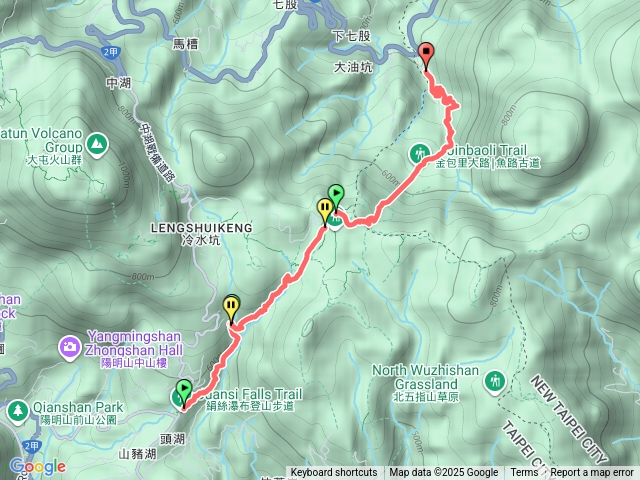
Task: Open Keyboard shortcuts
Action: coord(334,473)
